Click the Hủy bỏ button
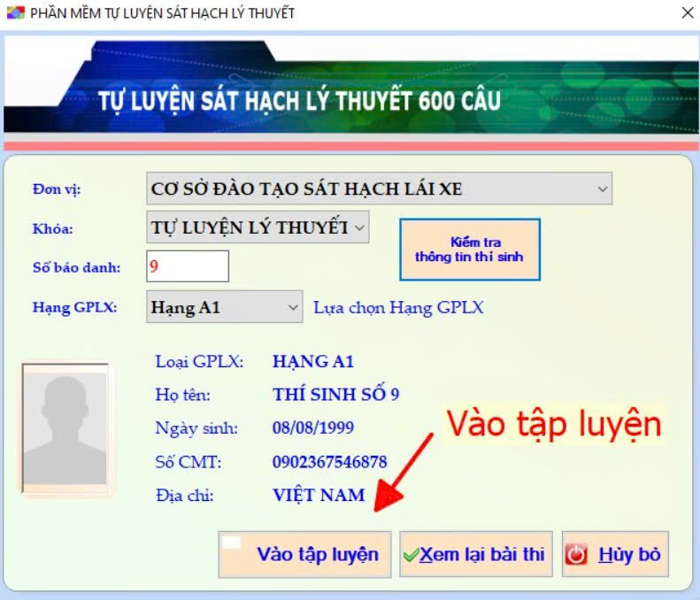Screen dimensions: 700x600 [615, 555]
